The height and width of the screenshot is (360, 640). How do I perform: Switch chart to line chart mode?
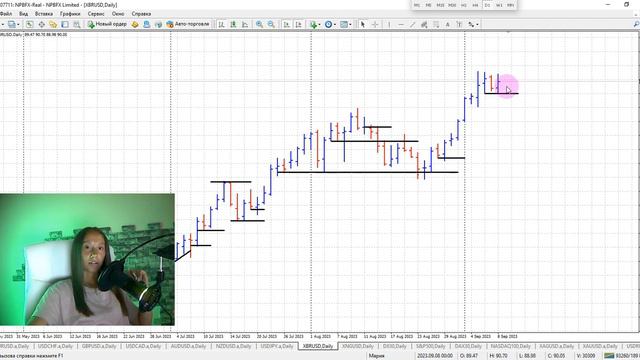[245, 24]
